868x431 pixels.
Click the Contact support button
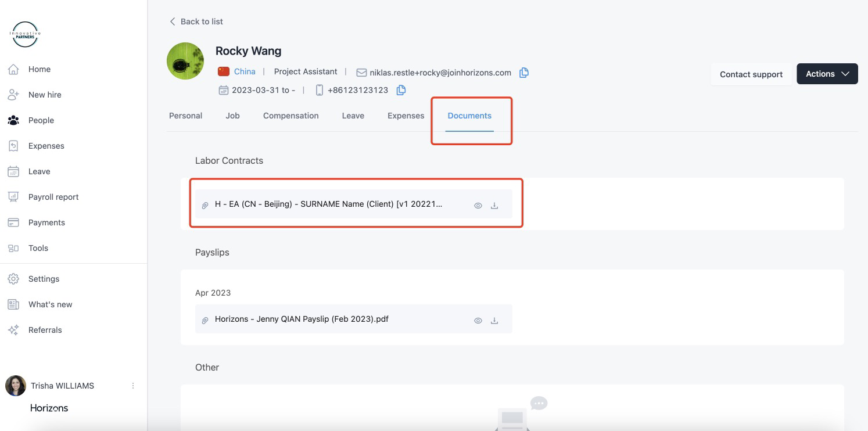tap(751, 74)
